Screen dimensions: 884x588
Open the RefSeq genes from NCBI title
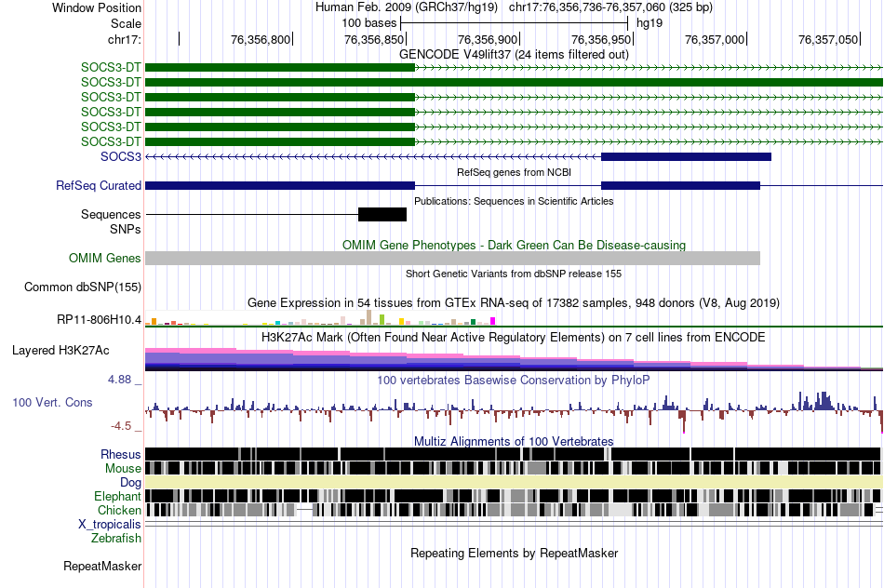point(514,172)
